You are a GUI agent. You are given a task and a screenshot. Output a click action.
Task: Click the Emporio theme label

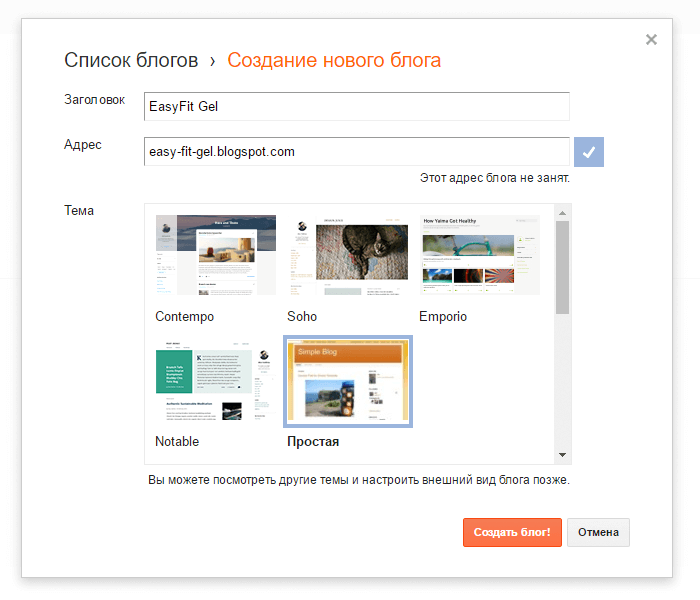click(x=443, y=317)
